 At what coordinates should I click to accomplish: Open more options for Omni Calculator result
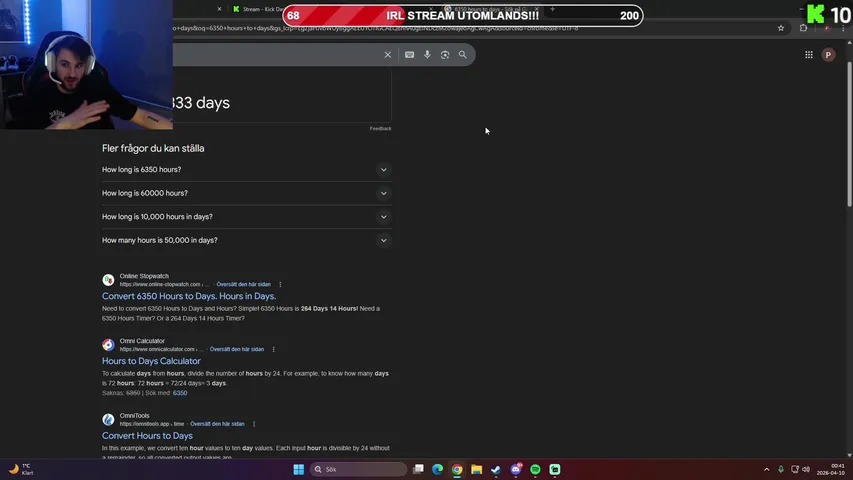[274, 349]
